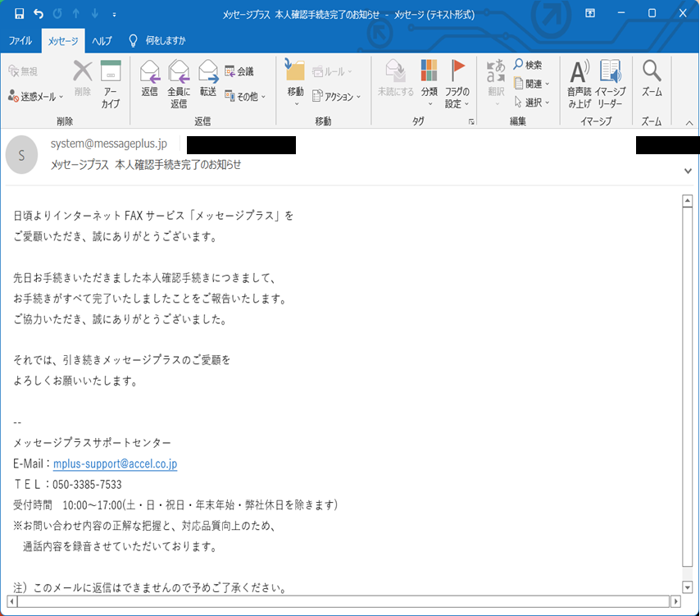The height and width of the screenshot is (616, 700).
Task: Set a follow-up flag with フラグの設定
Action: pyautogui.click(x=457, y=84)
